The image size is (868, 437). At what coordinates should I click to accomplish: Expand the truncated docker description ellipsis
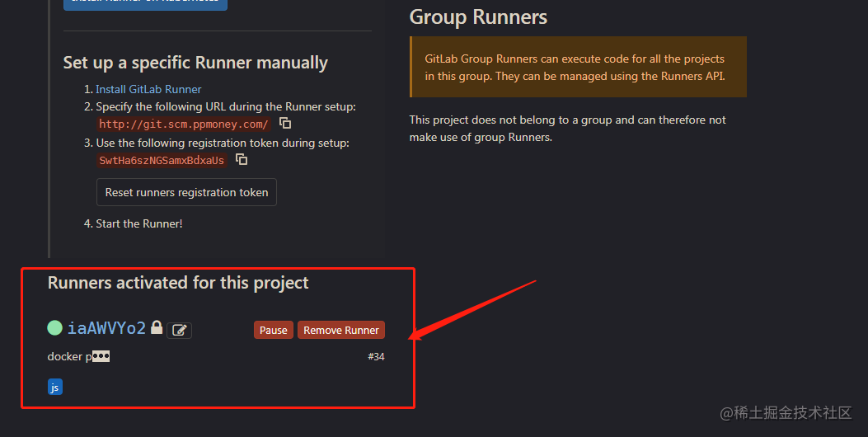(101, 356)
